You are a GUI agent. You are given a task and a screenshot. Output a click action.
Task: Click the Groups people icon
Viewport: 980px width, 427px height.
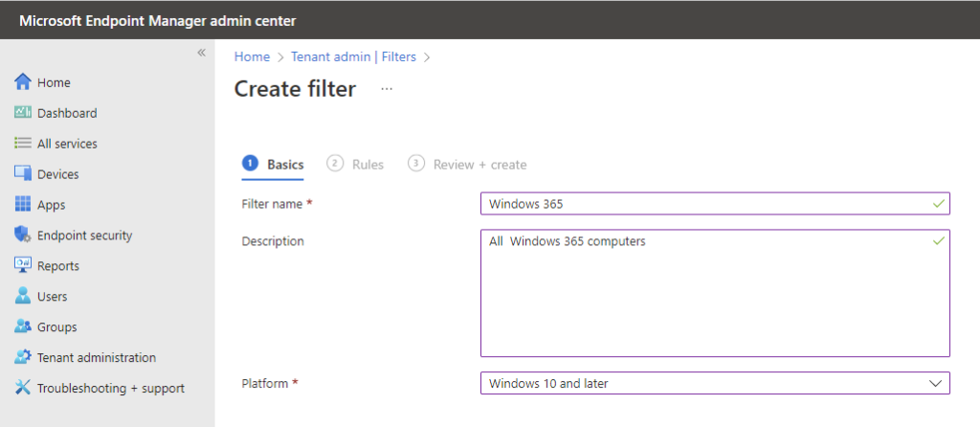click(23, 326)
